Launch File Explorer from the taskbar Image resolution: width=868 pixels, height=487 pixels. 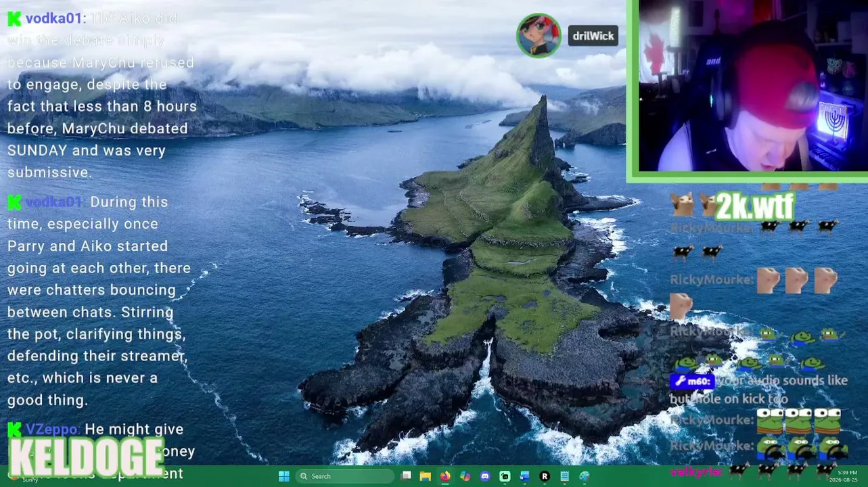[x=426, y=476]
